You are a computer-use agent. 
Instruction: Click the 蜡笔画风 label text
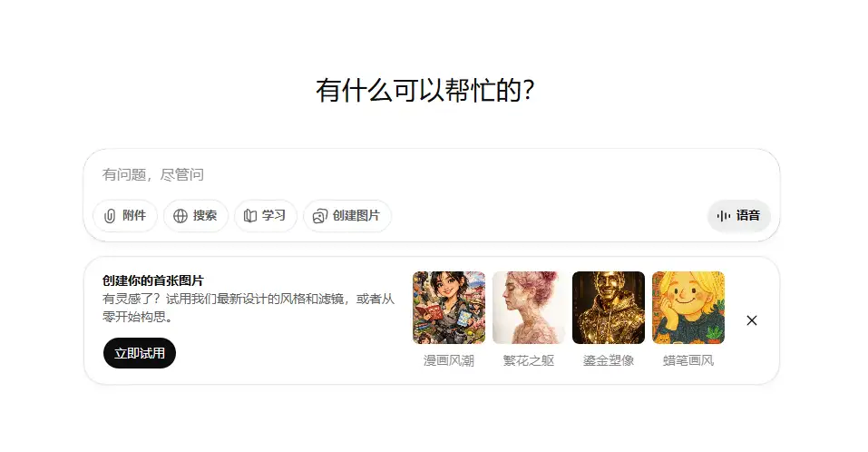688,360
